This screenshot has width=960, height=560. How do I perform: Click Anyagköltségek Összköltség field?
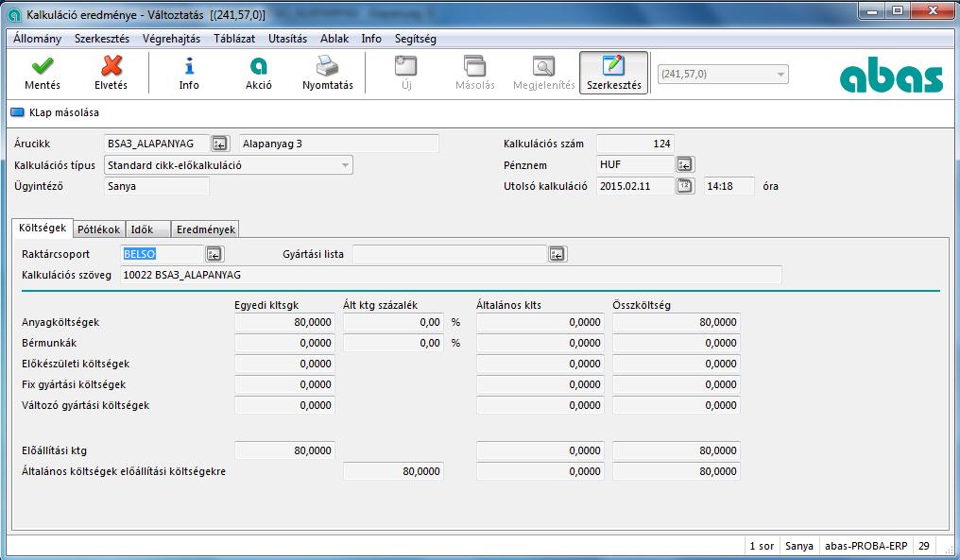[x=677, y=322]
